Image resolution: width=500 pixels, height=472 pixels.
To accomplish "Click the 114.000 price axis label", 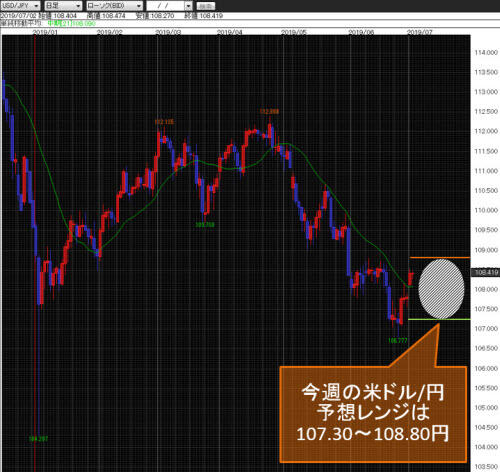I will click(486, 52).
